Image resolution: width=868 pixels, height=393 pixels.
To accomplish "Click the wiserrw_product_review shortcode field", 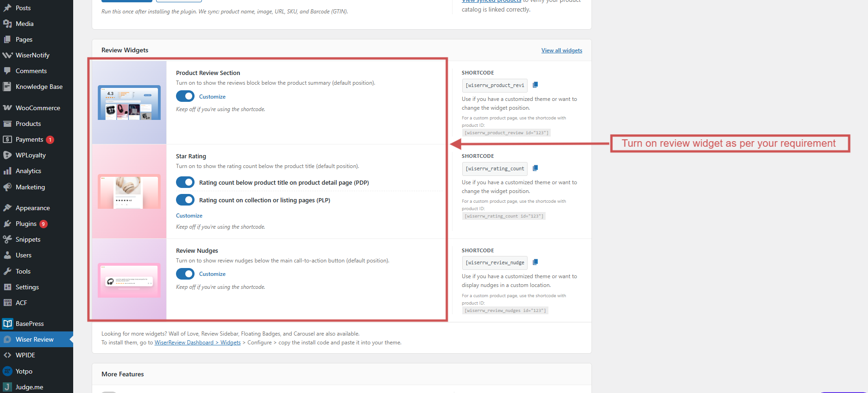I will click(x=495, y=85).
